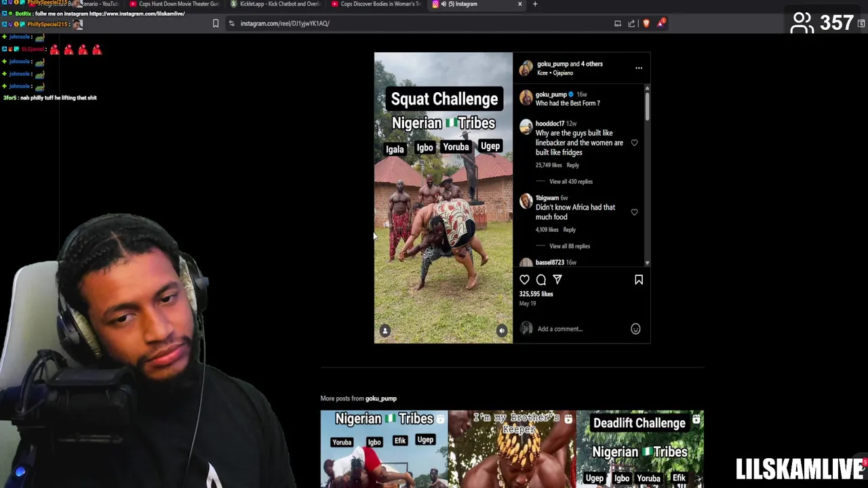Image resolution: width=868 pixels, height=488 pixels.
Task: Open goku_pump link in More posts from
Action: (x=381, y=399)
